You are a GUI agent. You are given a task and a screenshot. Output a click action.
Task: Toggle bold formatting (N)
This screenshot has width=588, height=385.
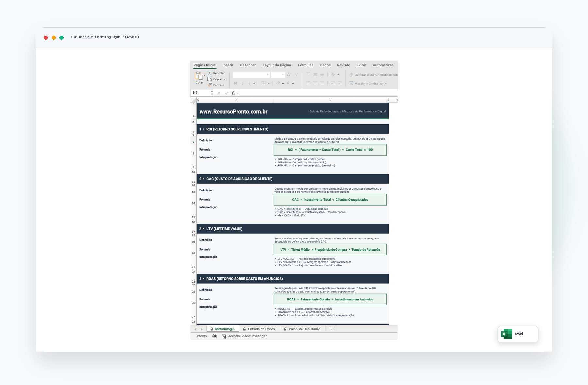point(235,83)
